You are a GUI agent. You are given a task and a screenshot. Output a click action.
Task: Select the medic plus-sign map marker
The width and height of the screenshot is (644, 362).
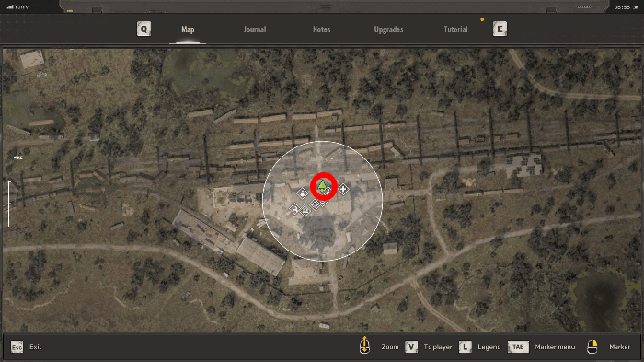pyautogui.click(x=343, y=189)
